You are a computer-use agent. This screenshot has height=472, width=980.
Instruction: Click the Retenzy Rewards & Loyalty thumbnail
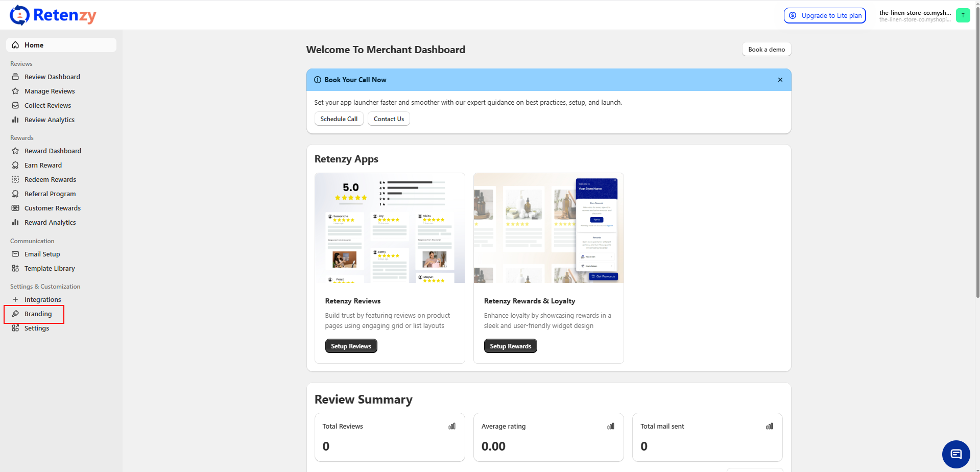coord(548,228)
